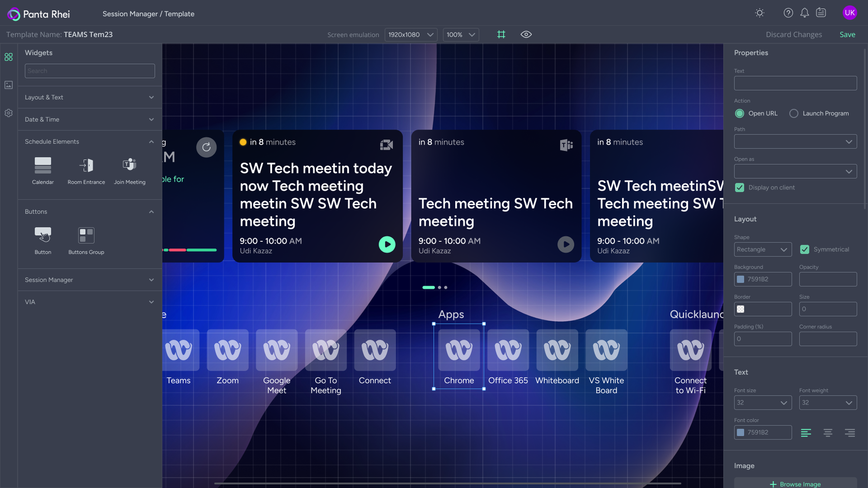Click Browse Image button
Image resolution: width=868 pixels, height=488 pixels.
[x=796, y=483]
